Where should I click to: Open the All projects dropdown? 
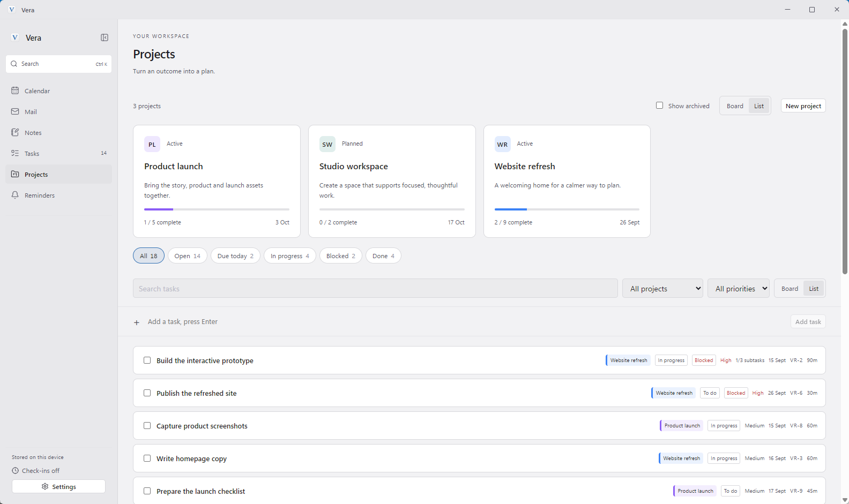663,288
